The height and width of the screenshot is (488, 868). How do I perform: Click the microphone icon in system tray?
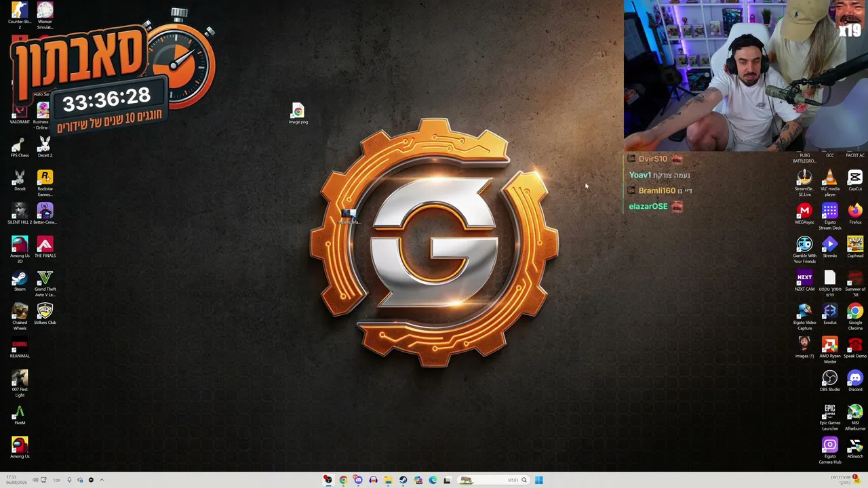pos(69,480)
